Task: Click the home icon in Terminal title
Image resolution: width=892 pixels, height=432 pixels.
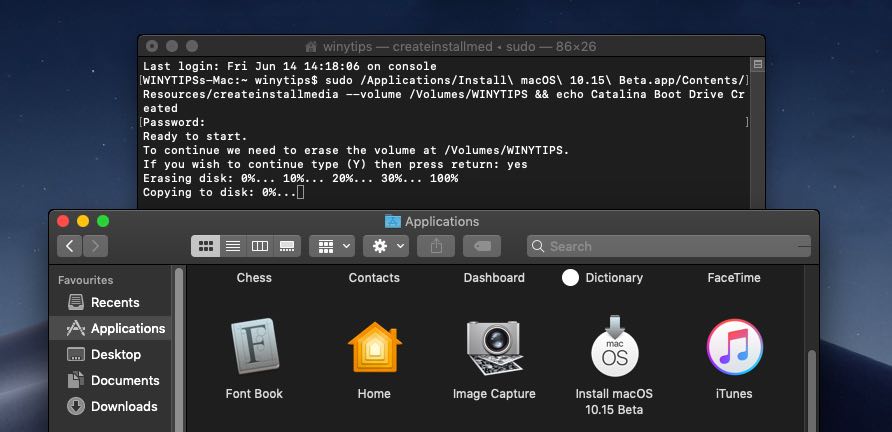Action: [311, 47]
